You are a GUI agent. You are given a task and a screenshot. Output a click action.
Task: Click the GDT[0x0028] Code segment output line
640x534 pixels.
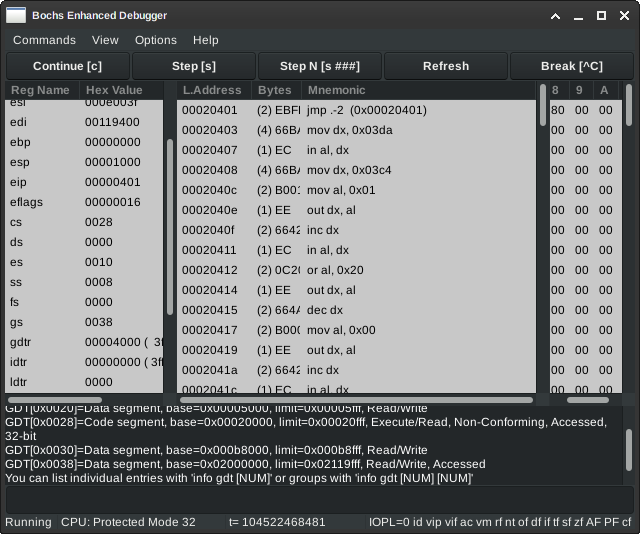pos(306,429)
